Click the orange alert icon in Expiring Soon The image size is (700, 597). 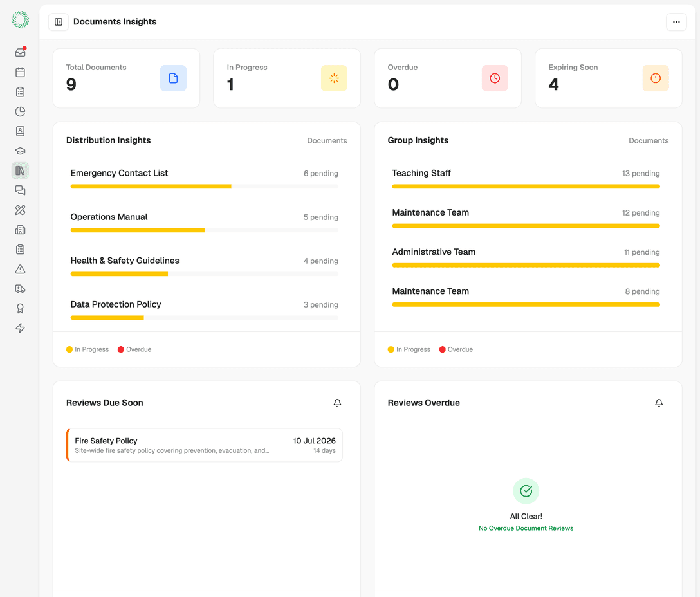click(x=656, y=78)
